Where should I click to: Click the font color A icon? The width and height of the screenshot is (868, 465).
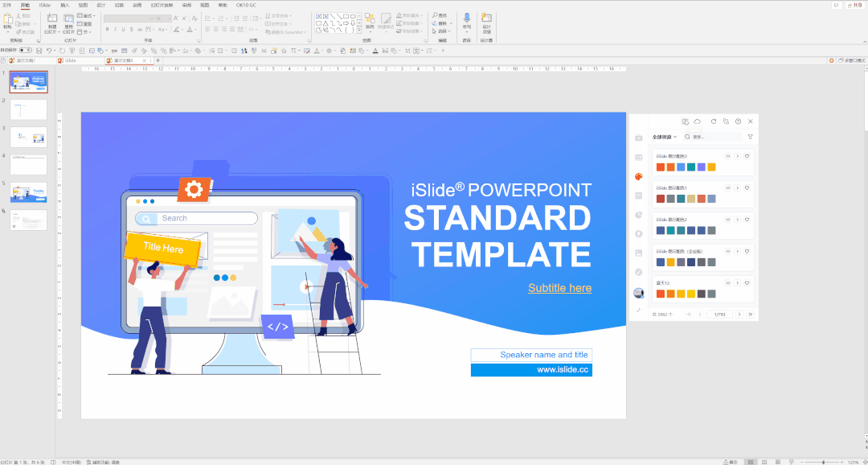[190, 30]
